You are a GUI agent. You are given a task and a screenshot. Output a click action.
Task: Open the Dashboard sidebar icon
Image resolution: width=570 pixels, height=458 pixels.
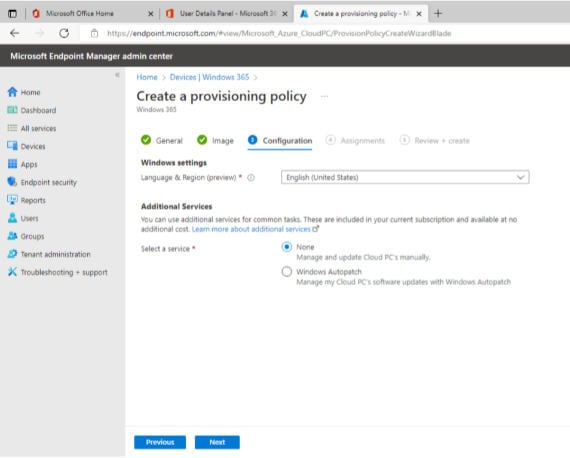pos(12,110)
